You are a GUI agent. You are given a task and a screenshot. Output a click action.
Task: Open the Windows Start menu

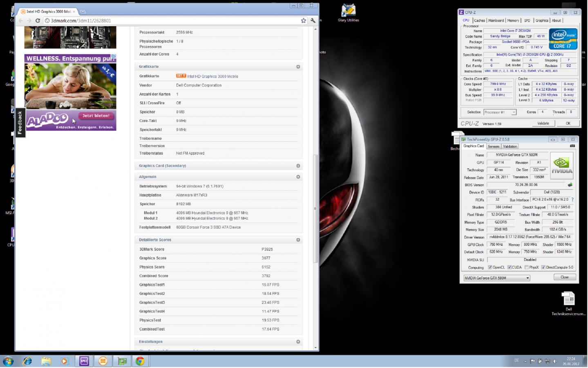pyautogui.click(x=8, y=361)
